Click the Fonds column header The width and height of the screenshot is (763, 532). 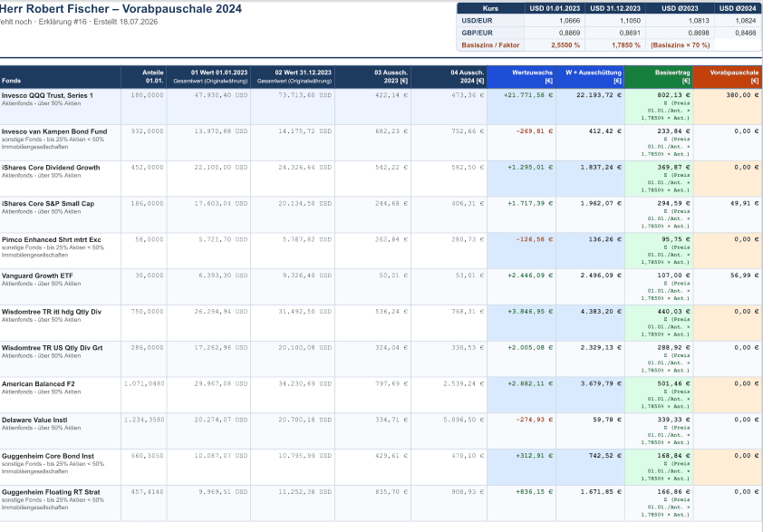tap(61, 77)
